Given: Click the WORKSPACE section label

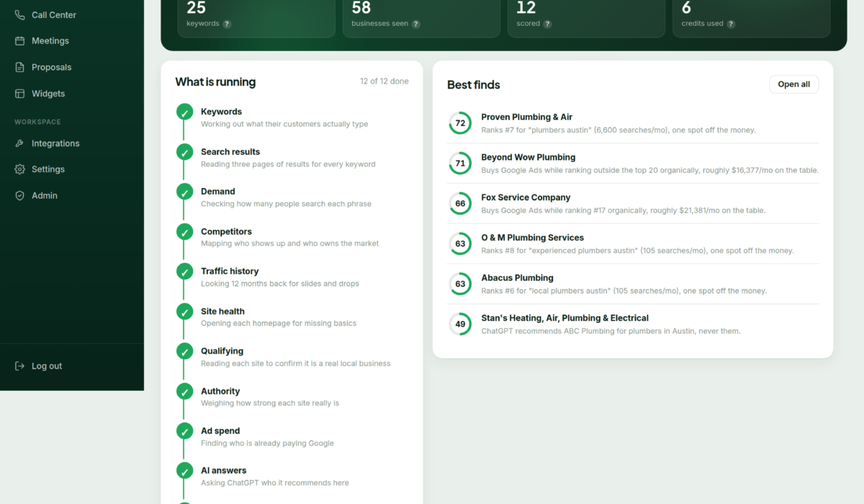Looking at the screenshot, I should pyautogui.click(x=37, y=122).
